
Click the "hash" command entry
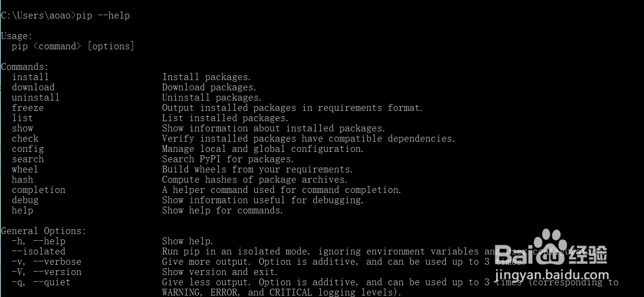point(22,180)
